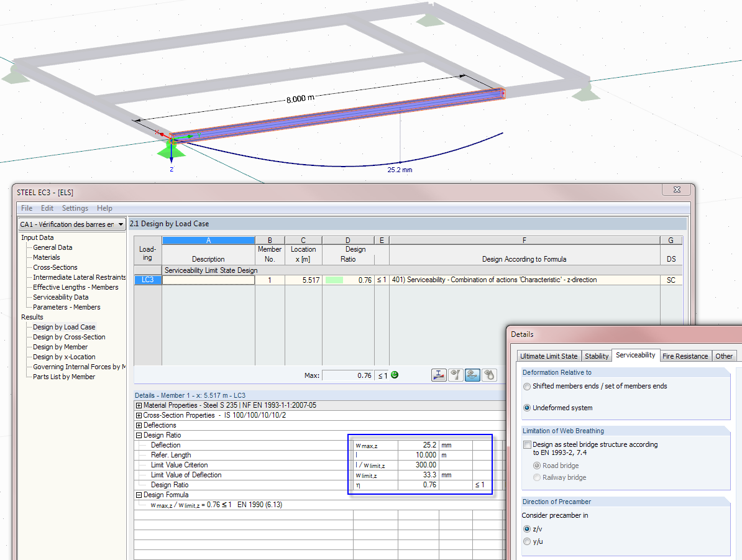
Task: Click column A header
Action: coord(208,241)
